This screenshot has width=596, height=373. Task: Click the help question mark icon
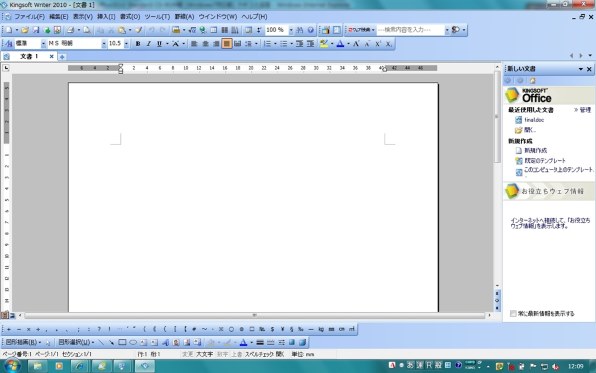(x=311, y=30)
